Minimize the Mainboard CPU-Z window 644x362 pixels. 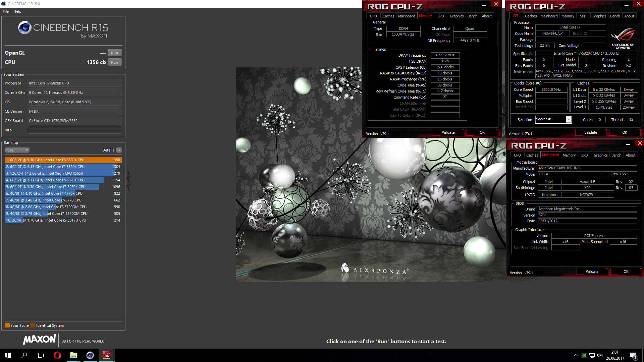pos(628,144)
